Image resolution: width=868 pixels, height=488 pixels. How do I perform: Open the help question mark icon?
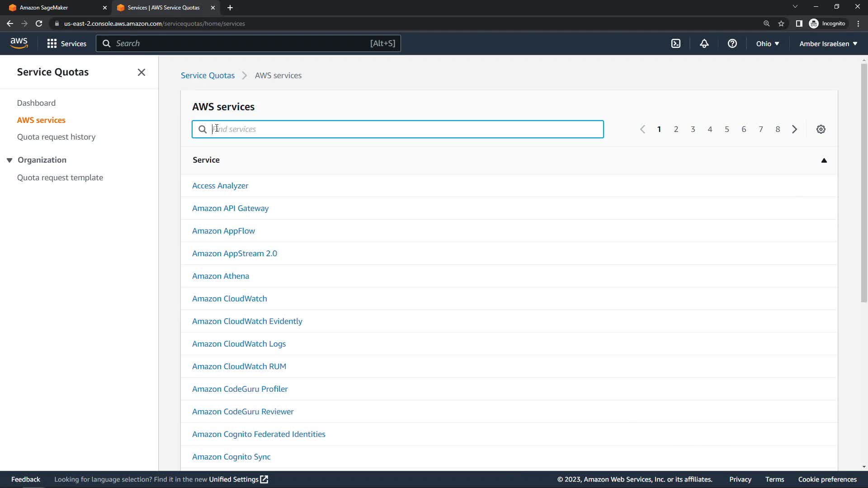click(732, 43)
